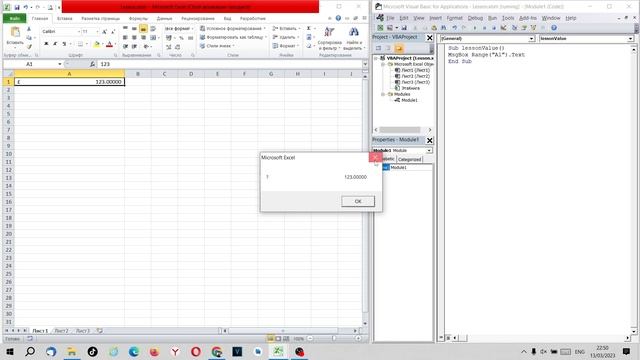The width and height of the screenshot is (640, 360).
Task: Select Module1 in the project tree
Action: 409,100
